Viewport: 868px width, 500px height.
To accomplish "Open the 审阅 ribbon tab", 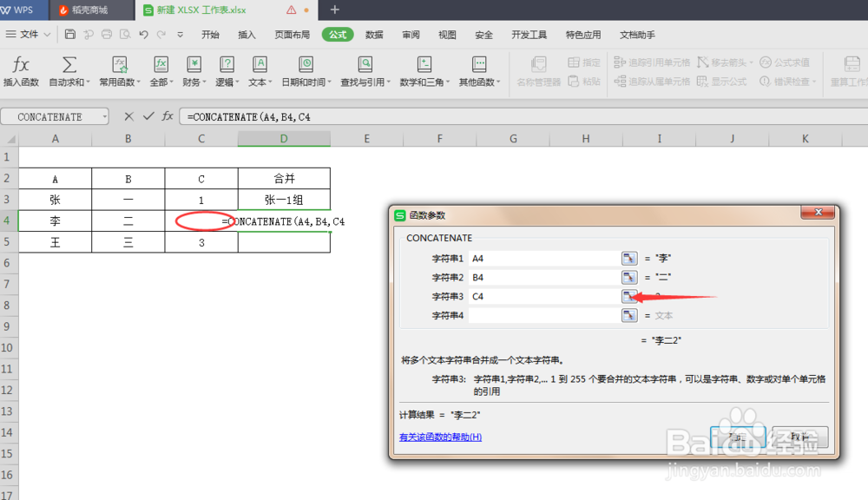I will (411, 35).
